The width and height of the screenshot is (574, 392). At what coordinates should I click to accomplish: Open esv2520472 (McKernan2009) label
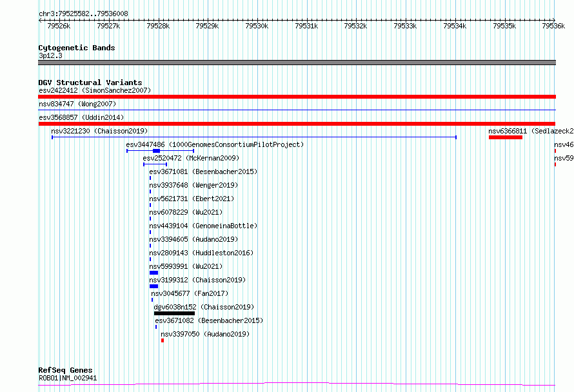click(x=191, y=158)
